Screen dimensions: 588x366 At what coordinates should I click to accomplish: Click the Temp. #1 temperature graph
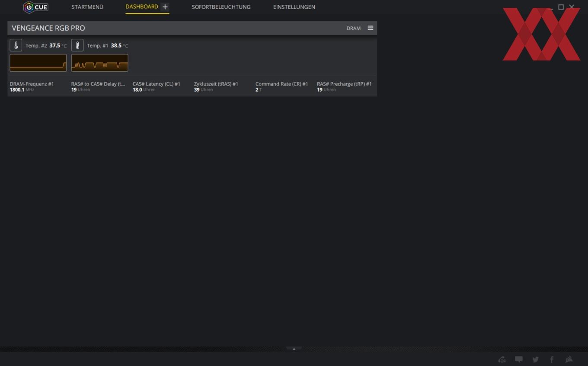pos(99,63)
